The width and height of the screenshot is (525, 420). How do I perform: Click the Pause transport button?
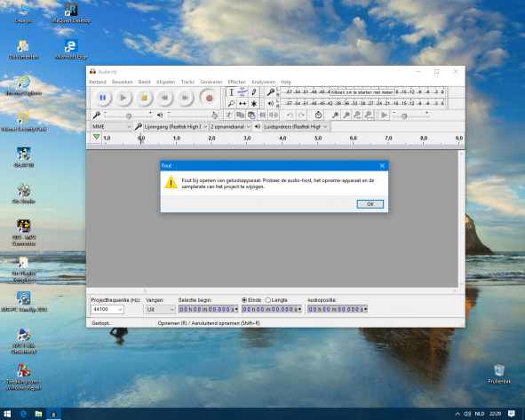tap(103, 98)
